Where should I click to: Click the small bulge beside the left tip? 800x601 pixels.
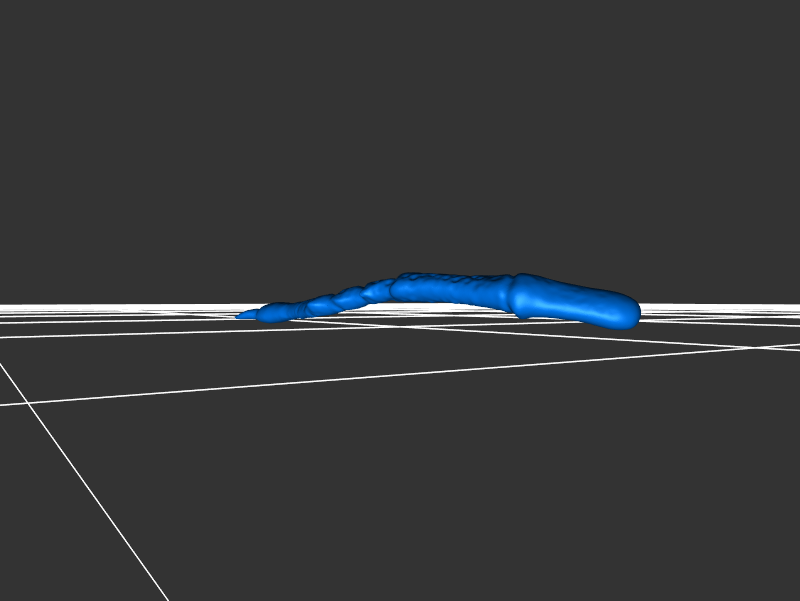click(x=270, y=315)
